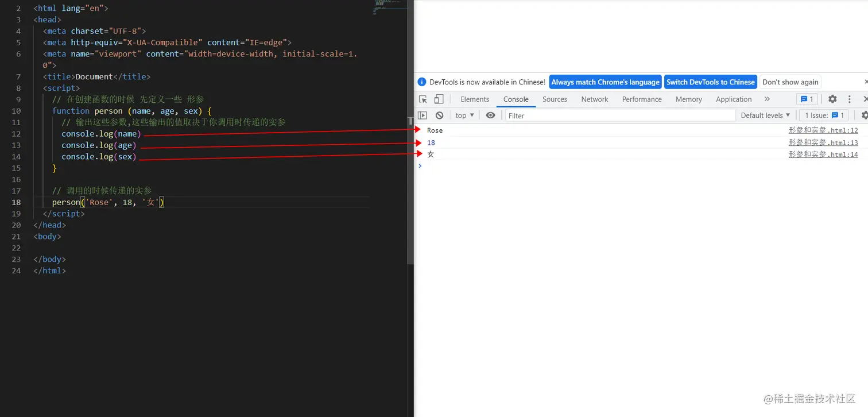
Task: Open DevTools settings gear icon
Action: (x=832, y=99)
